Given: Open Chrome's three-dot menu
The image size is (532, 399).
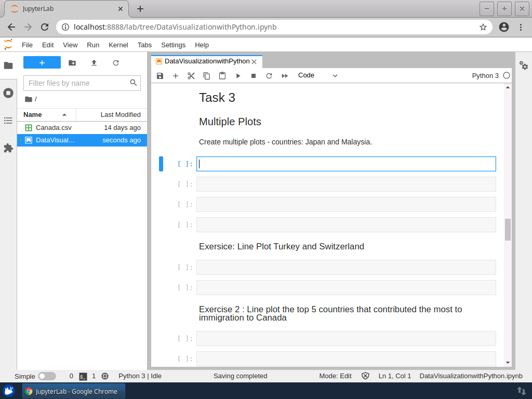Looking at the screenshot, I should 521,27.
